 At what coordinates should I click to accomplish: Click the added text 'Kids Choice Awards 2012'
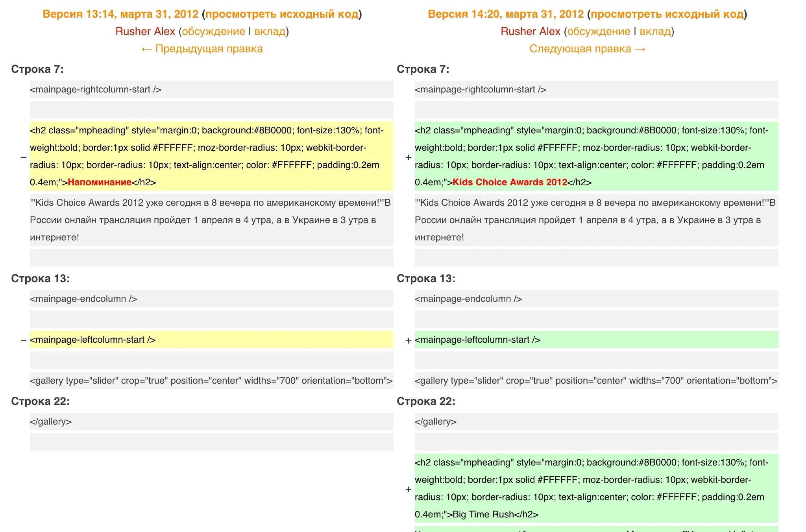510,182
